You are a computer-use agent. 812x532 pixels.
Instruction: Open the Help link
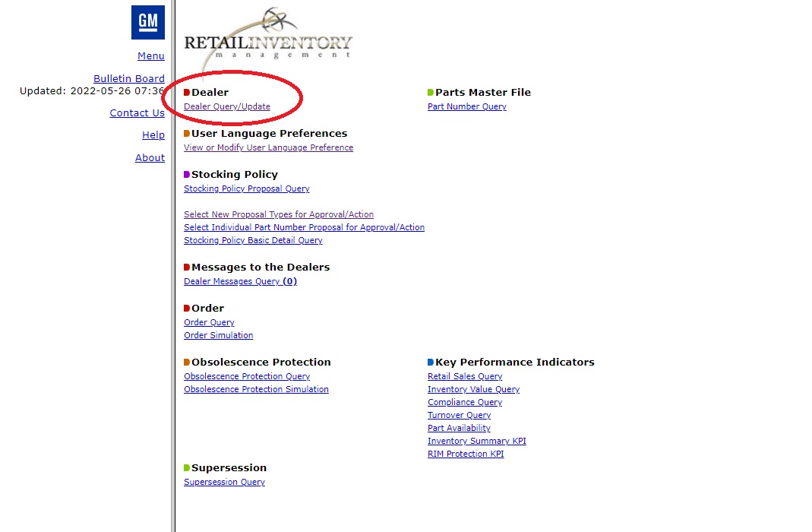click(x=153, y=135)
